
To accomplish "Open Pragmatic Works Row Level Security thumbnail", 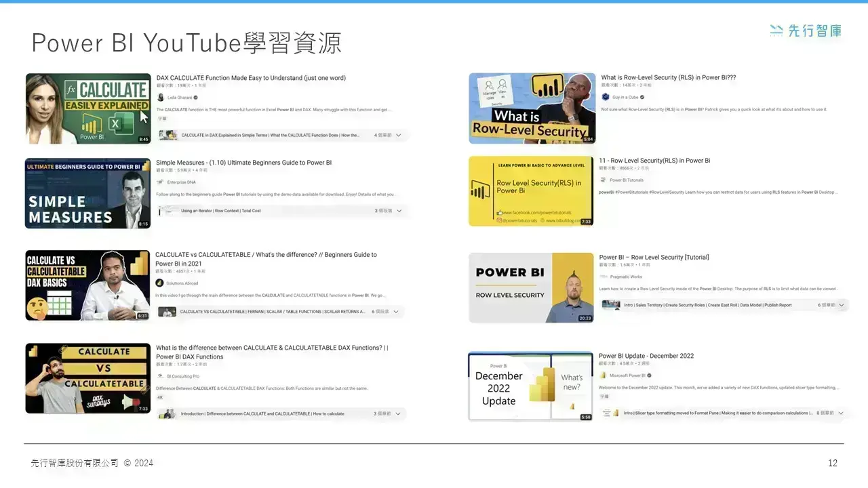I will point(532,288).
